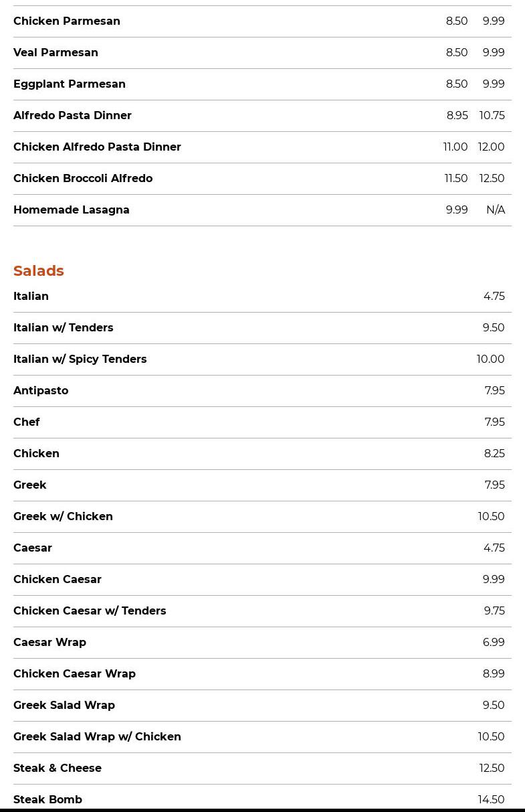Screen dimensions: 525x812
Task: Select the Homemade Lasagna row
Action: coord(72,210)
